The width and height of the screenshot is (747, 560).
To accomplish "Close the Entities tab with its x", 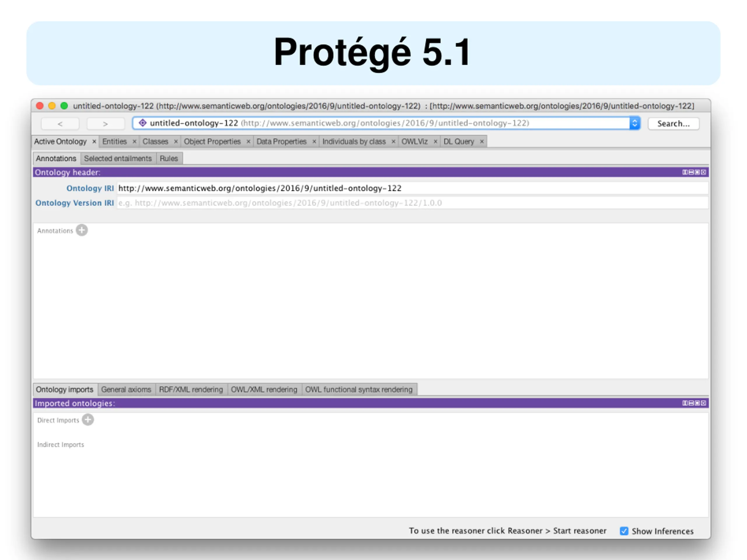I will pyautogui.click(x=135, y=142).
